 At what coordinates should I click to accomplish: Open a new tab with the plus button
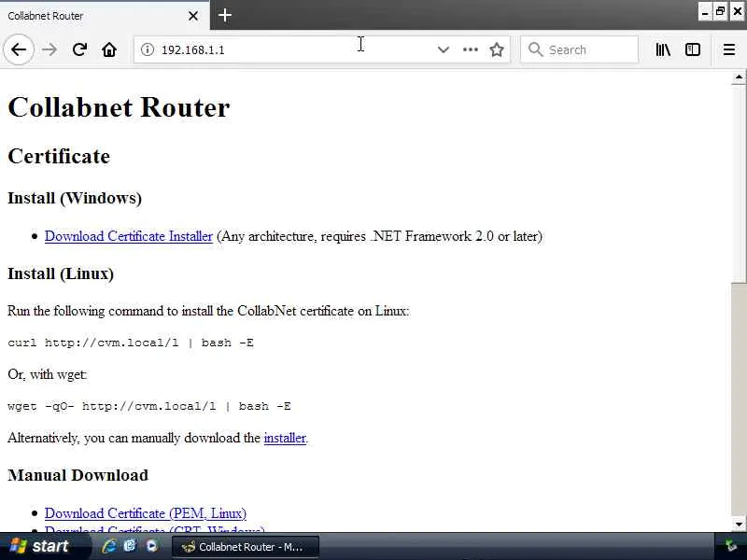pos(225,15)
